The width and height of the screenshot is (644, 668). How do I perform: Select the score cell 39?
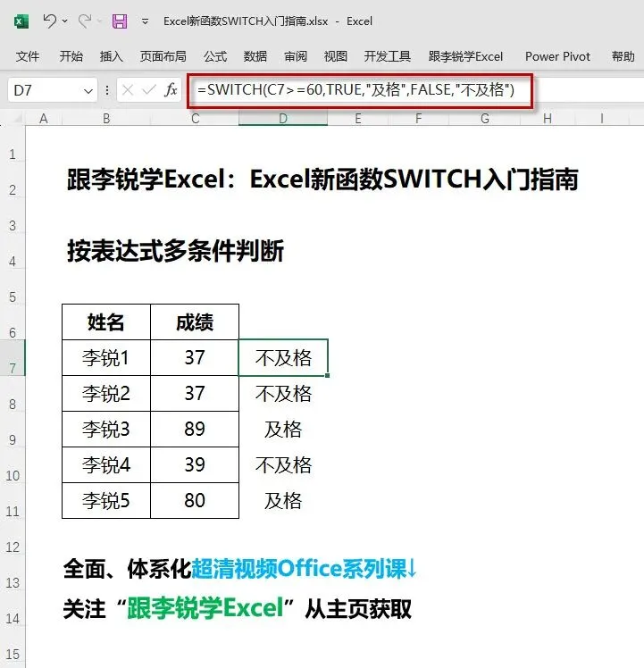[195, 465]
